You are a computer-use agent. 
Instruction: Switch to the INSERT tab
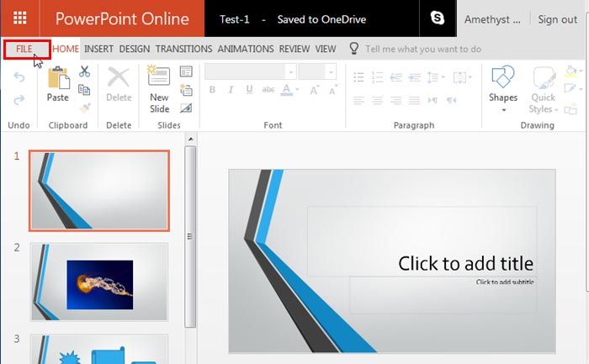click(98, 49)
